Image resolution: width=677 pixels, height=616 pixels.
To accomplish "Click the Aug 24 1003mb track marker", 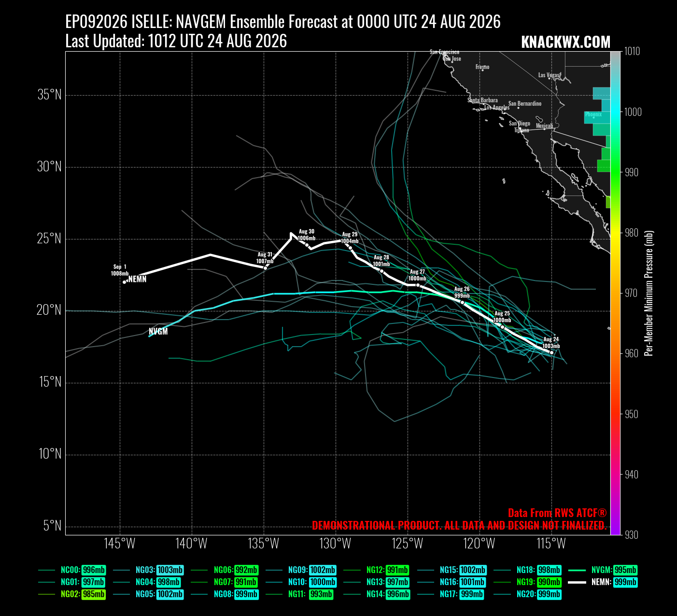I will 551,352.
